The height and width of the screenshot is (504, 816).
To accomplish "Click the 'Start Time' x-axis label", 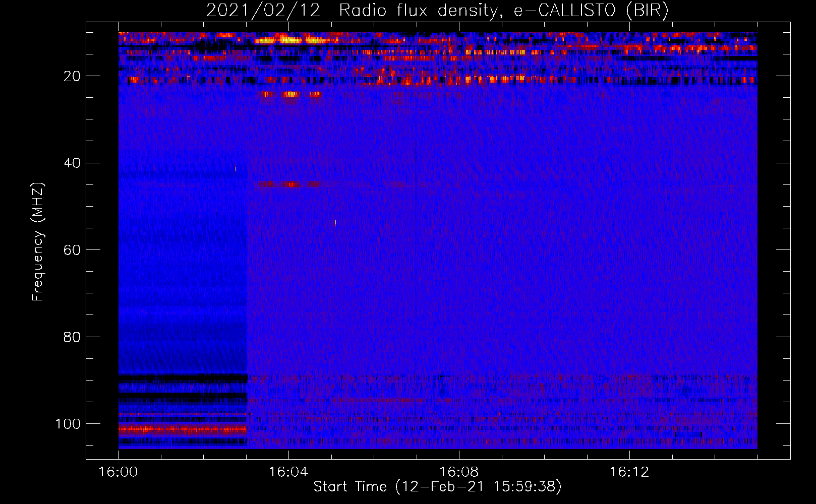I will coord(437,487).
